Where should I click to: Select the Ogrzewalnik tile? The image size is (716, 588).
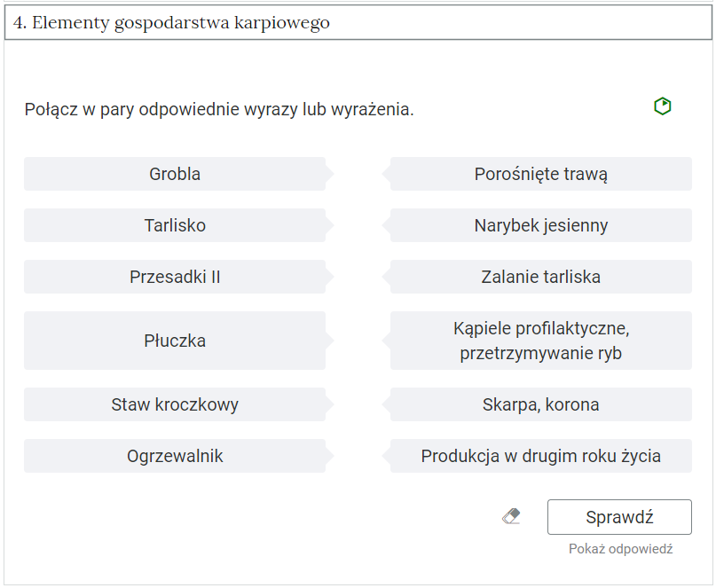click(175, 456)
